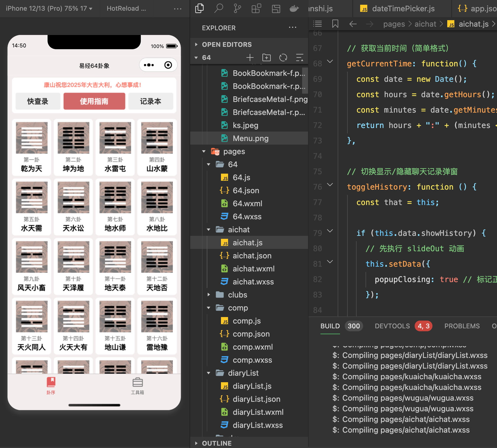The image size is (497, 448).
Task: Click the Docker whale icon
Action: tap(294, 8)
